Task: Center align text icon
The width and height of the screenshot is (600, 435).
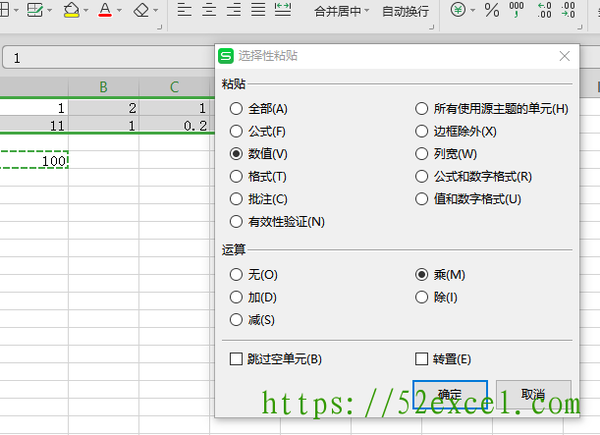Action: coord(209,10)
